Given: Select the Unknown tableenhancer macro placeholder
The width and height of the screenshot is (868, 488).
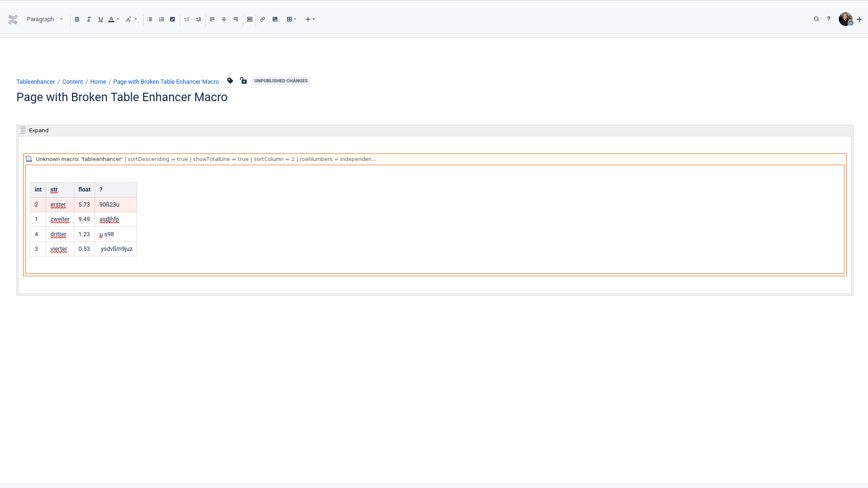Looking at the screenshot, I should point(202,159).
